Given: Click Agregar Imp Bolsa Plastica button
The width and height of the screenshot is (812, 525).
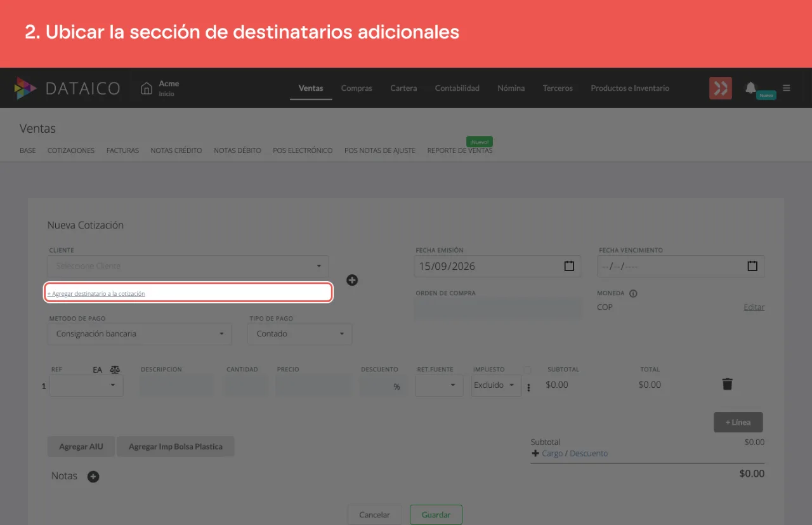Looking at the screenshot, I should pyautogui.click(x=176, y=446).
